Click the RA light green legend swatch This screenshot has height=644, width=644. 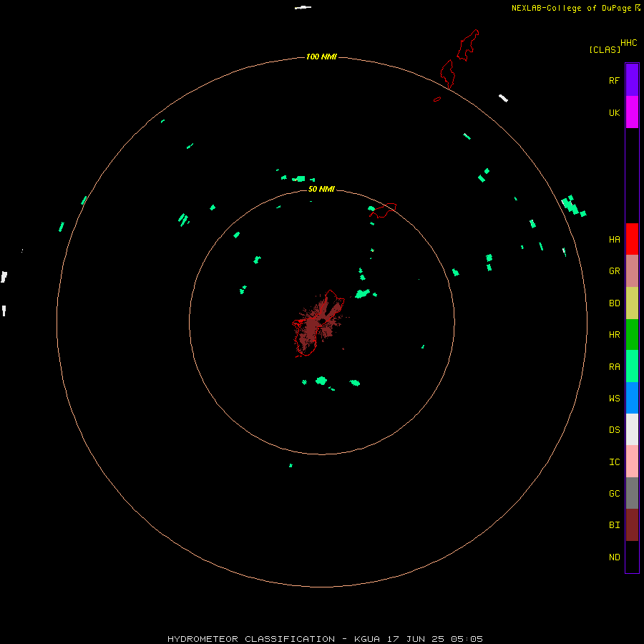coord(632,366)
